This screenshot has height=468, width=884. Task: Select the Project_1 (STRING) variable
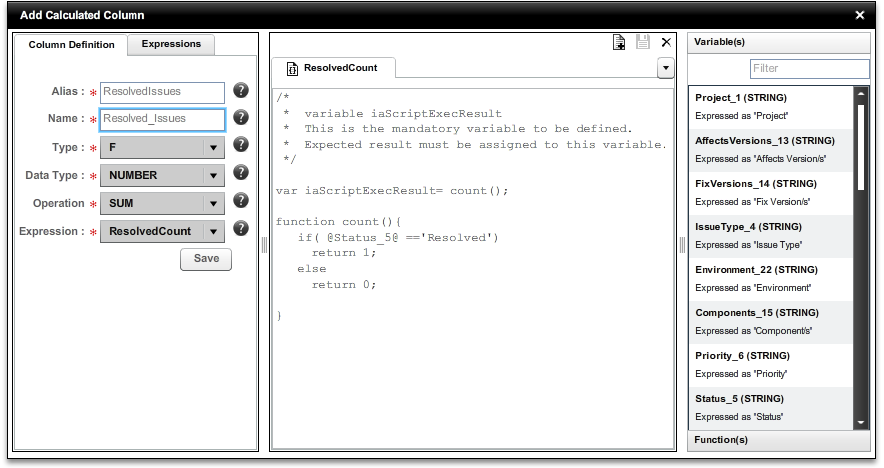click(771, 107)
